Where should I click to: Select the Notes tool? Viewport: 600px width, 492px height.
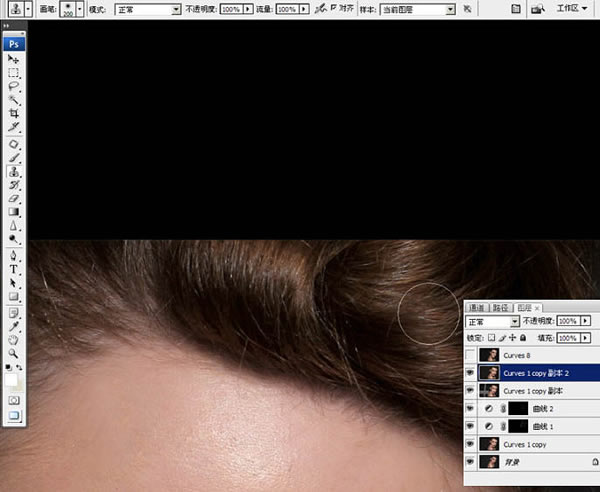pos(13,313)
